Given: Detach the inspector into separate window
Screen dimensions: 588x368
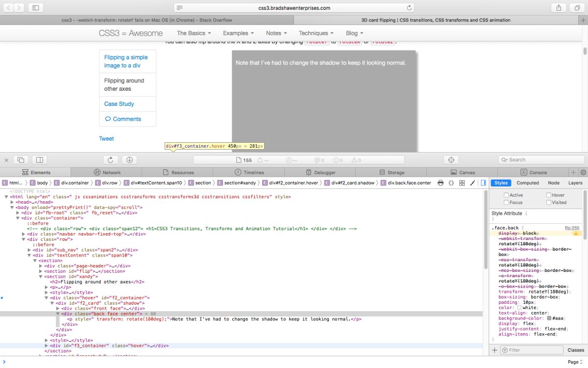Looking at the screenshot, I should coord(21,160).
